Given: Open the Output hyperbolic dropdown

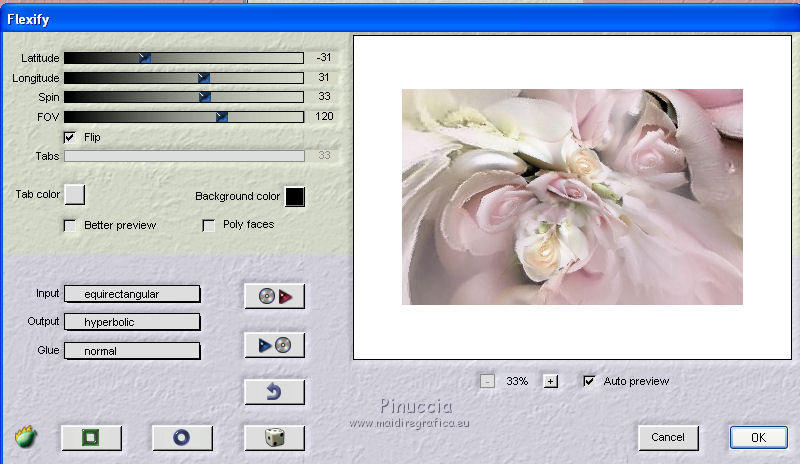Looking at the screenshot, I should [132, 322].
